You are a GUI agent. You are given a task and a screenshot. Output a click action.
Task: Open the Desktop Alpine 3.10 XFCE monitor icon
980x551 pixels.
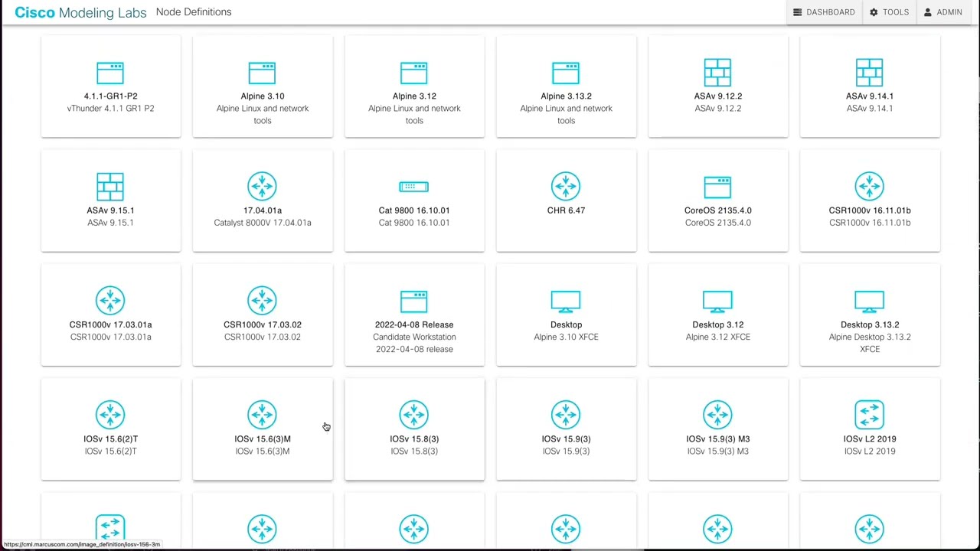(566, 302)
